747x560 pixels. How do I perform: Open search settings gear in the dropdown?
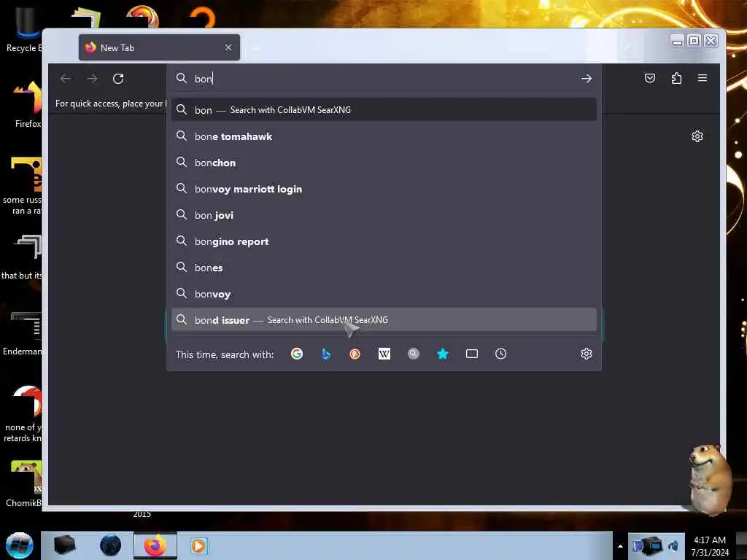point(587,354)
